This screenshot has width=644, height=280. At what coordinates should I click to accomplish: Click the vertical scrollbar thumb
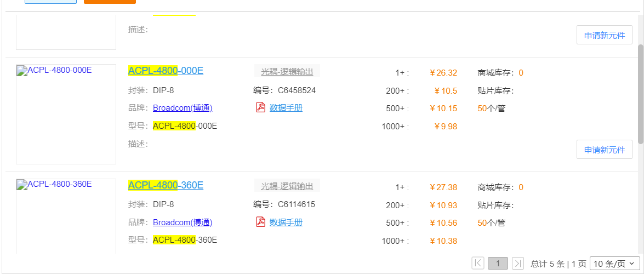[640, 93]
